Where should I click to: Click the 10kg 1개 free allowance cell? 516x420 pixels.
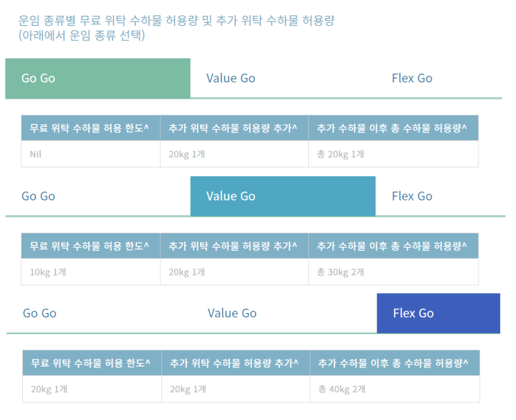48,272
